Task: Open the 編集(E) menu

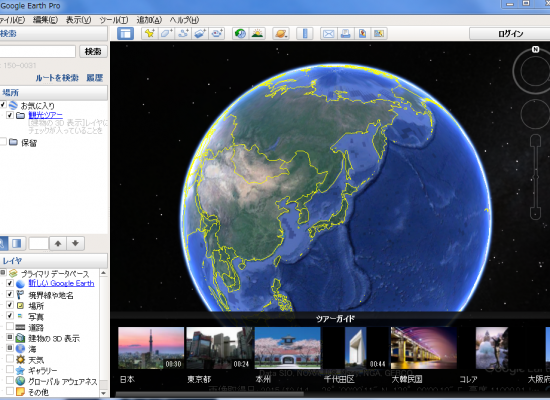Action: (45, 20)
